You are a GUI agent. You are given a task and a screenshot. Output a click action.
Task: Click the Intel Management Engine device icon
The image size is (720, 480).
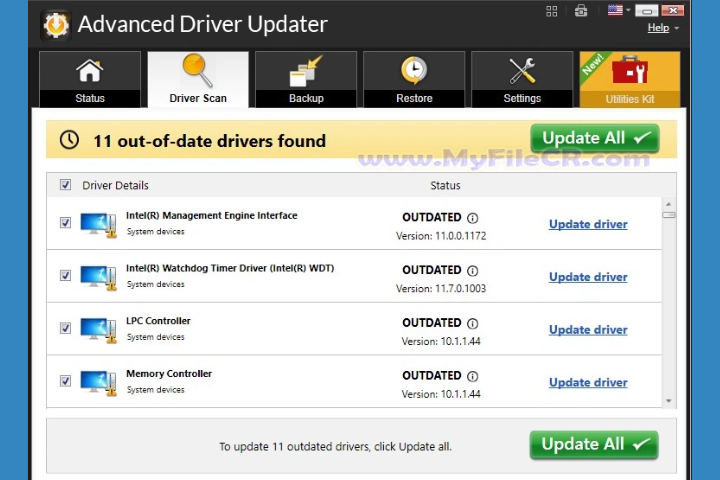click(x=98, y=225)
